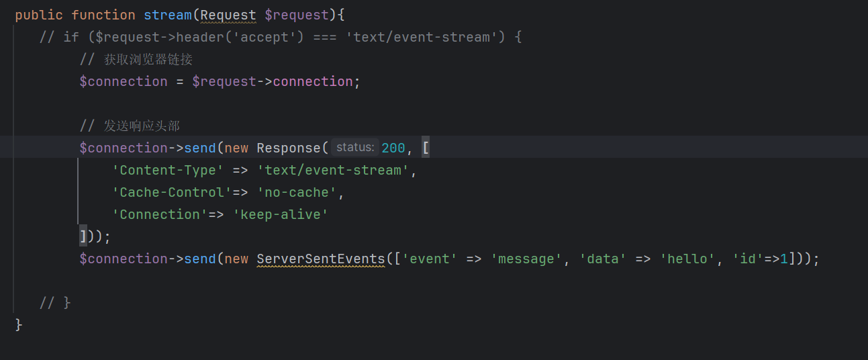
Task: Click the 发送响应头部 comment
Action: pyautogui.click(x=141, y=126)
